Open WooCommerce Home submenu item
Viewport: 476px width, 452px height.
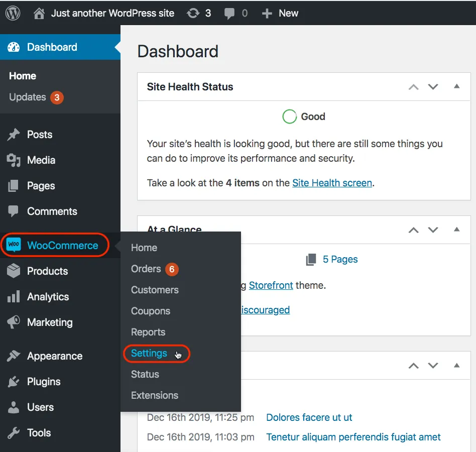[144, 248]
